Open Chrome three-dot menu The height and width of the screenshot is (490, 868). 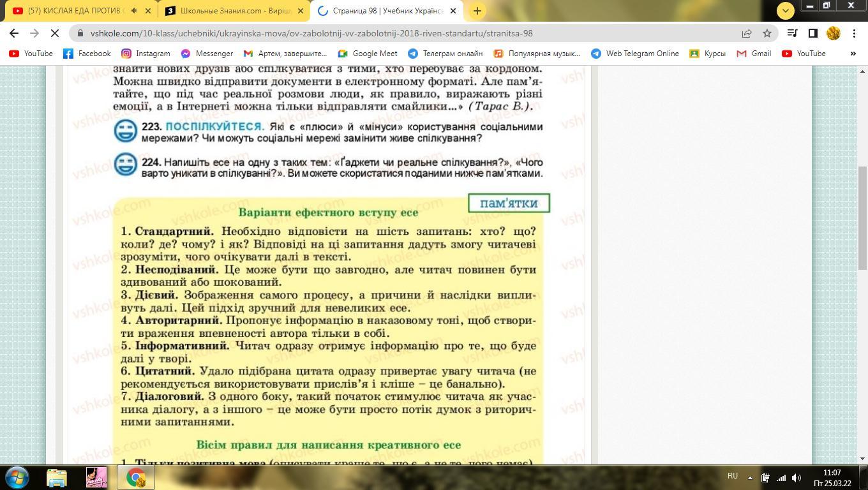pyautogui.click(x=854, y=33)
